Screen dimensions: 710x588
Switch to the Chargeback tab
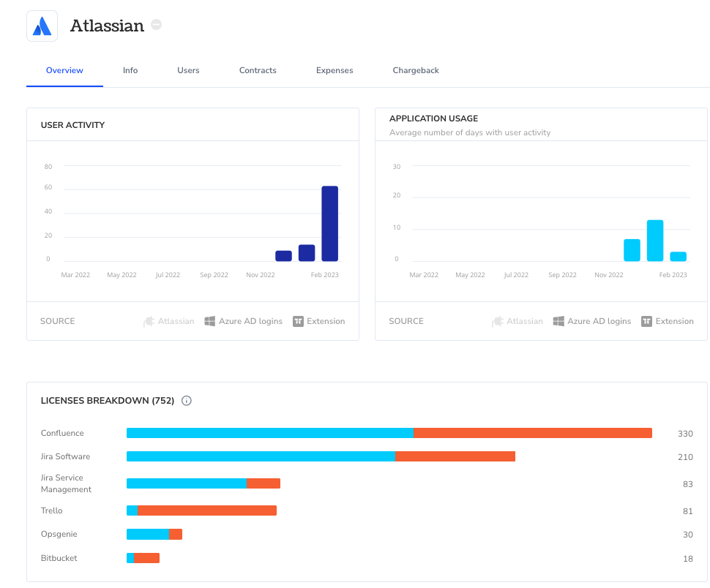pos(416,70)
